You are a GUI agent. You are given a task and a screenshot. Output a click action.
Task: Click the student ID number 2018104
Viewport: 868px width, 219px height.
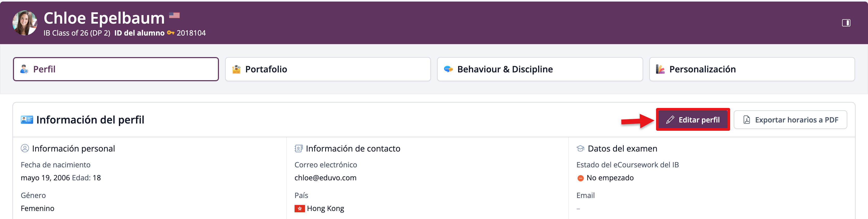pos(191,33)
